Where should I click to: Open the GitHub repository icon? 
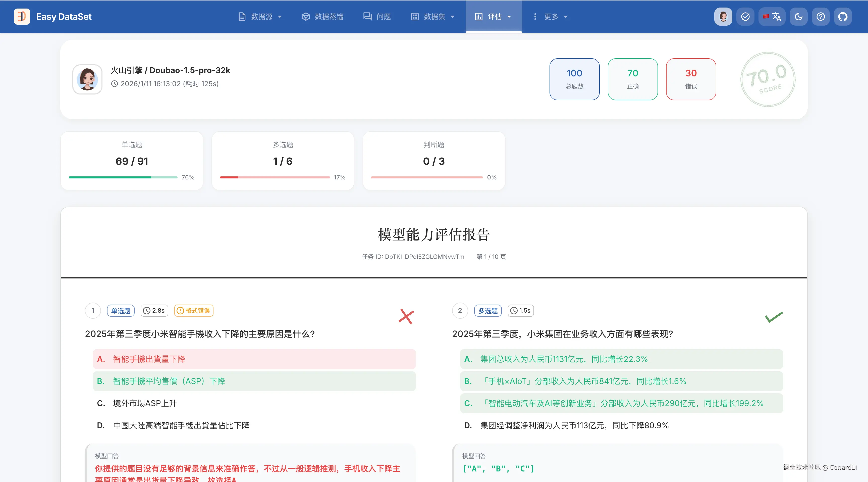pos(843,17)
